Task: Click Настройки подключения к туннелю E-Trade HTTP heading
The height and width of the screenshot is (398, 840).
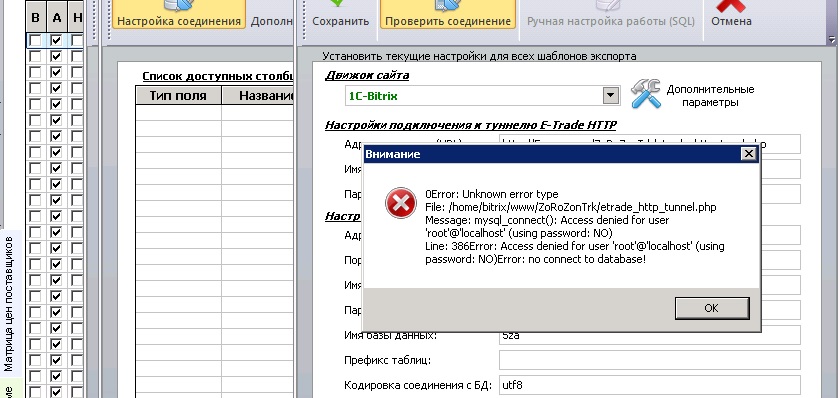Action: 470,125
